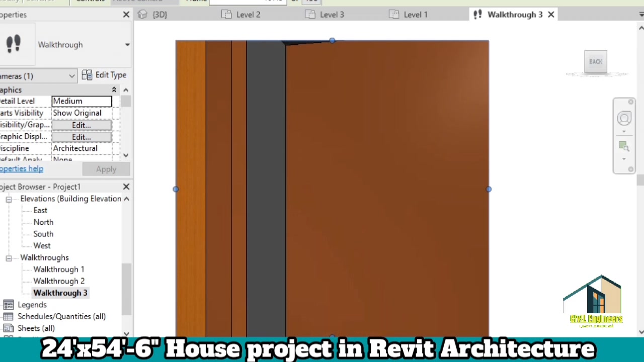Click the Legends node icon
The height and width of the screenshot is (362, 644).
click(x=8, y=305)
